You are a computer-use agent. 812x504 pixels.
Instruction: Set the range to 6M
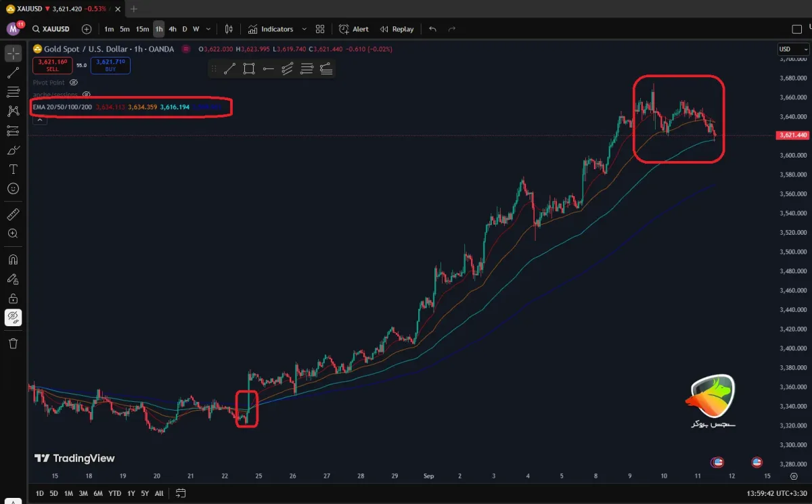[x=98, y=493]
